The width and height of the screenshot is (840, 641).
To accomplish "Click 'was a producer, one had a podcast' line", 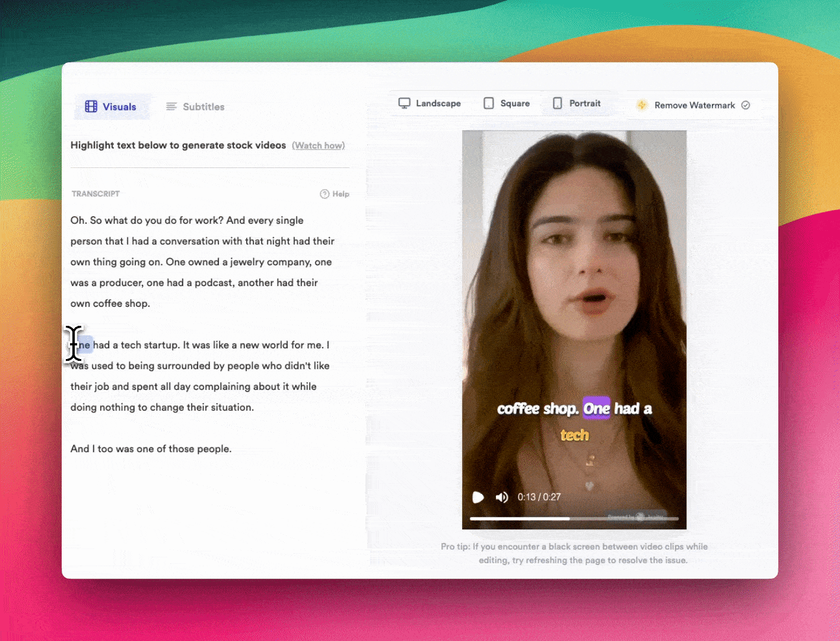I will click(x=194, y=283).
